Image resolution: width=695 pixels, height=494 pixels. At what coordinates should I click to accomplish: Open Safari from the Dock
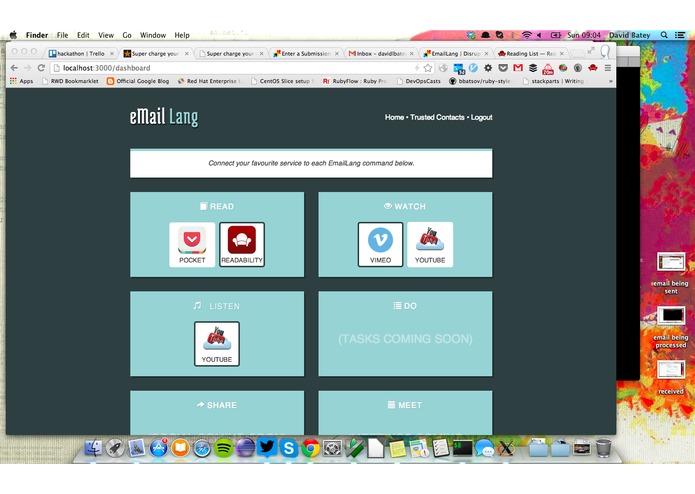[202, 448]
